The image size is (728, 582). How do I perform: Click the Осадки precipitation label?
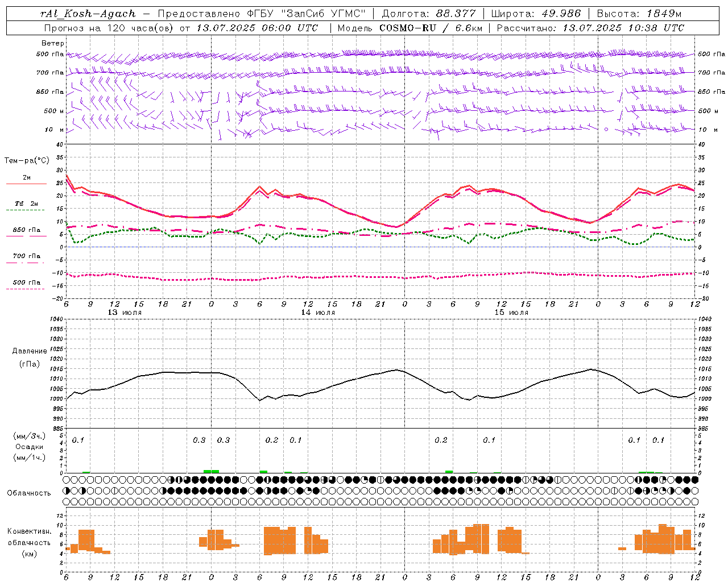tap(29, 447)
